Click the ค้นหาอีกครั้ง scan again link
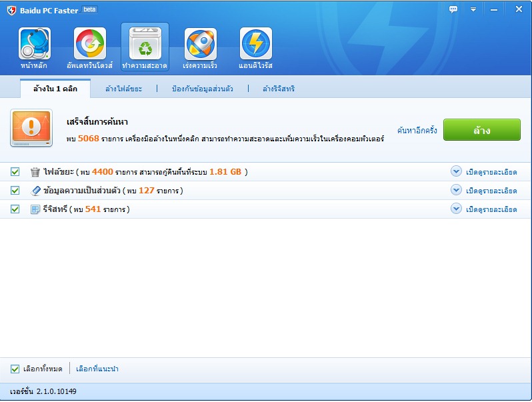This screenshot has width=532, height=402. point(417,131)
